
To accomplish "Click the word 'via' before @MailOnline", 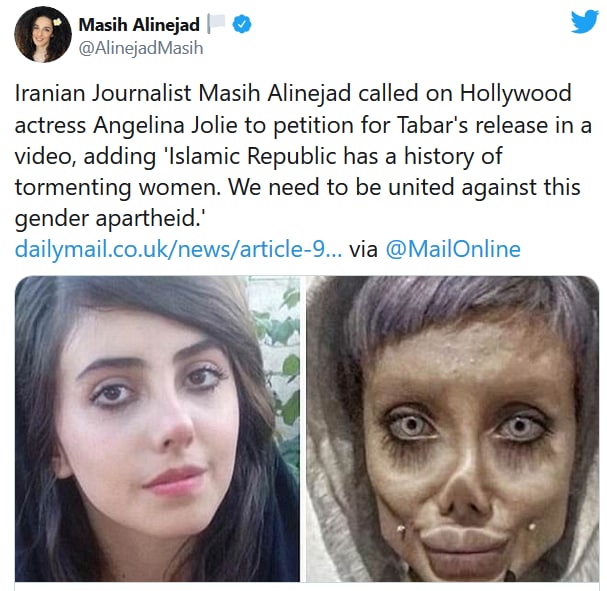I will point(364,250).
